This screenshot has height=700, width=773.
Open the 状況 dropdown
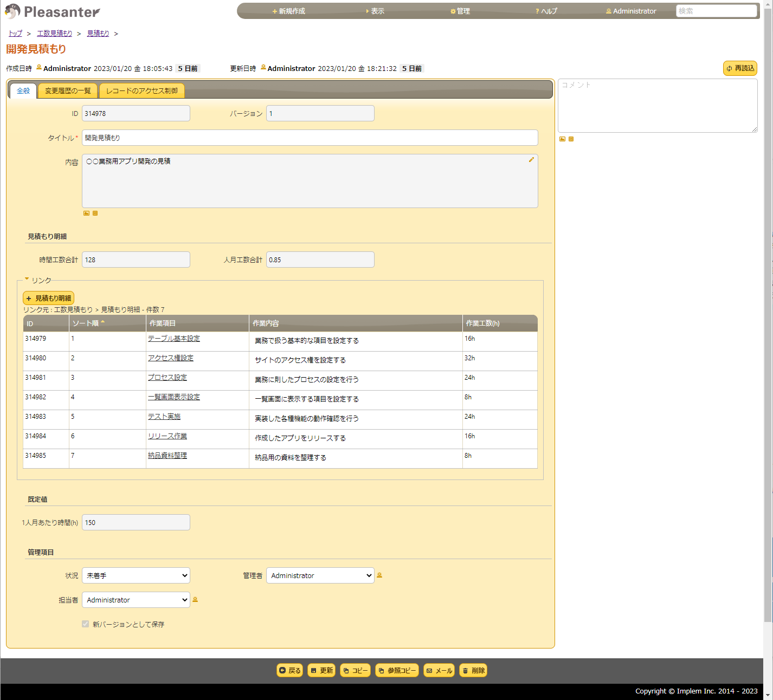[136, 575]
